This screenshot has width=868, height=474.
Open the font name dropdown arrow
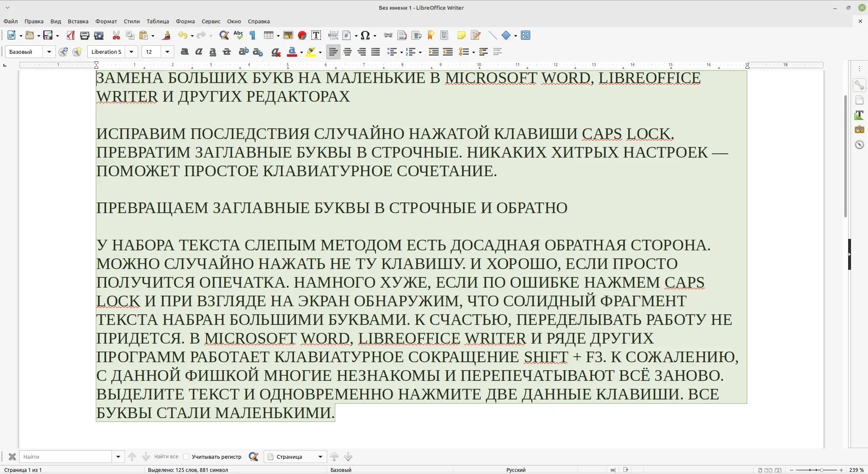pyautogui.click(x=131, y=52)
